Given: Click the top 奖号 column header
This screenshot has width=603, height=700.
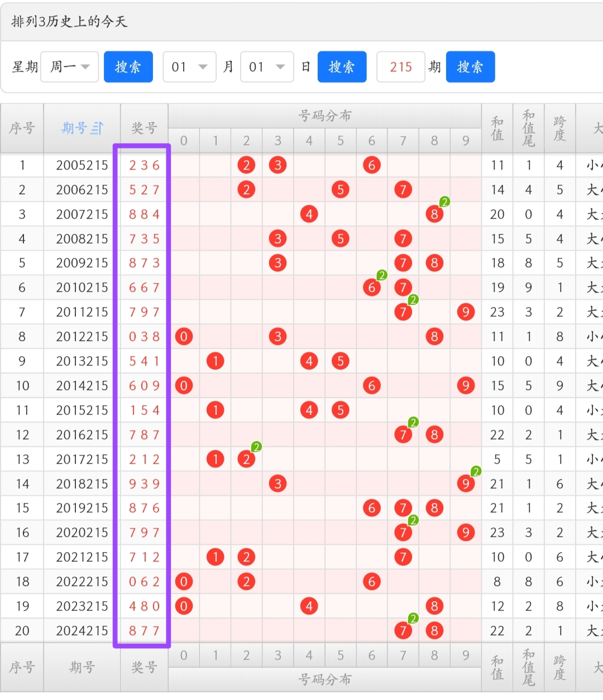Looking at the screenshot, I should tap(144, 128).
